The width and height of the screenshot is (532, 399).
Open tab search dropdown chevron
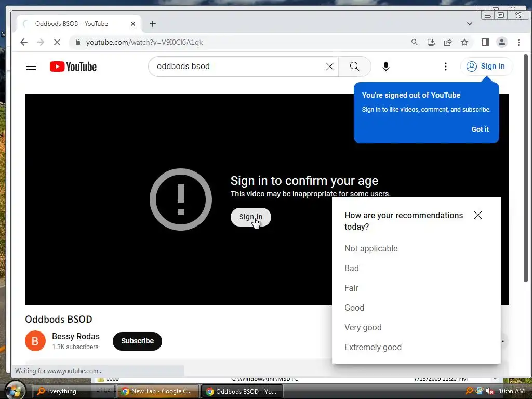point(470,24)
